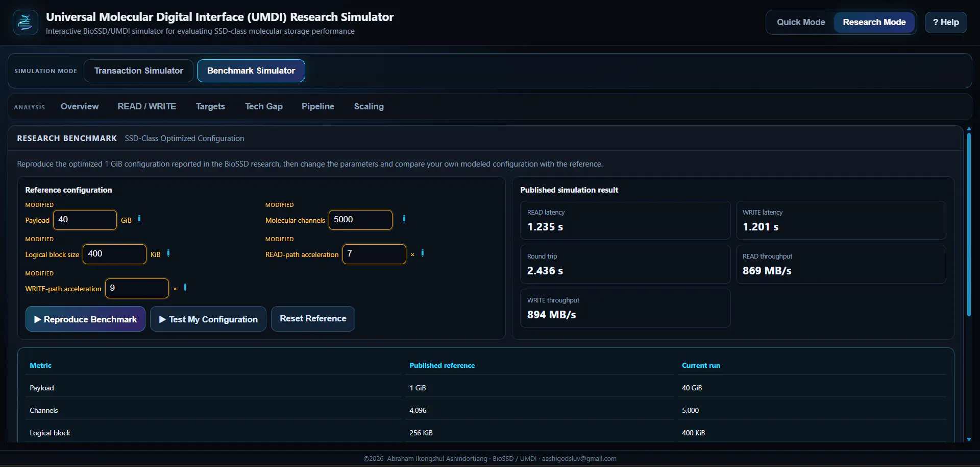Open info icon beside Molecular channels field
The height and width of the screenshot is (467, 980).
click(404, 219)
